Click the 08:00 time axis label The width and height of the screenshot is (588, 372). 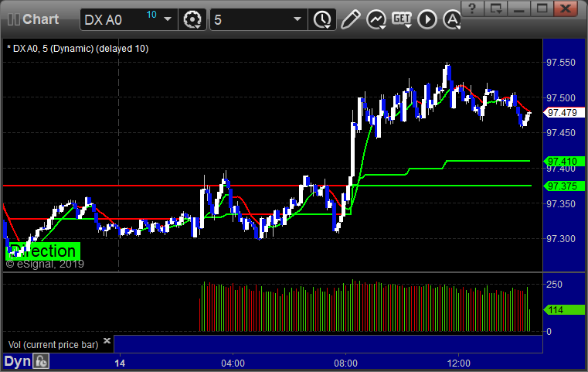(x=345, y=363)
